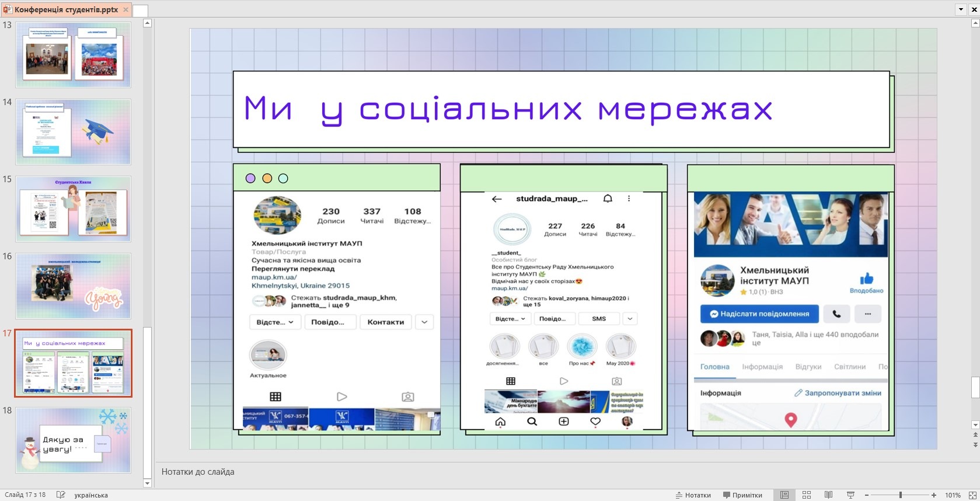Open the document tabs list dropdown arrow

tap(961, 9)
